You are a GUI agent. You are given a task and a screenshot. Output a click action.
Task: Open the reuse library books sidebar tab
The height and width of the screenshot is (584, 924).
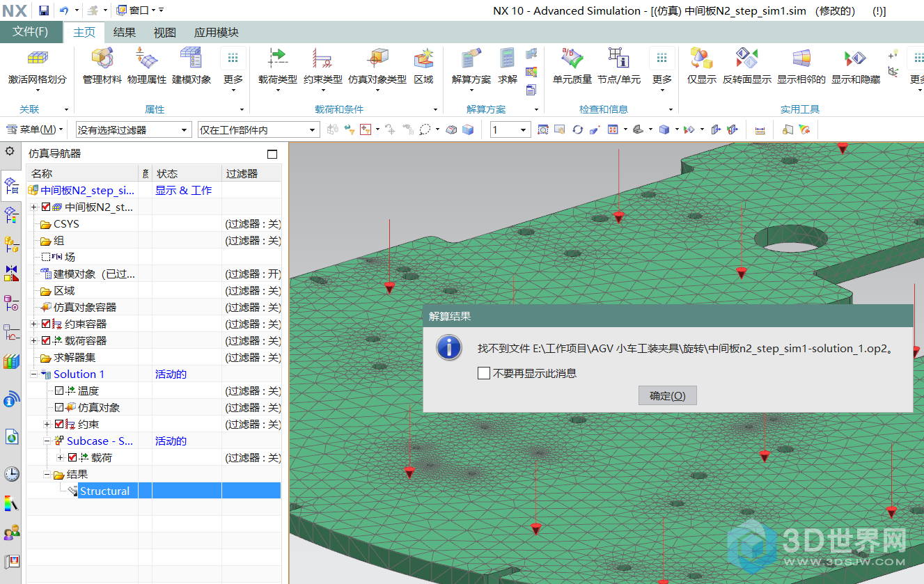tap(11, 361)
